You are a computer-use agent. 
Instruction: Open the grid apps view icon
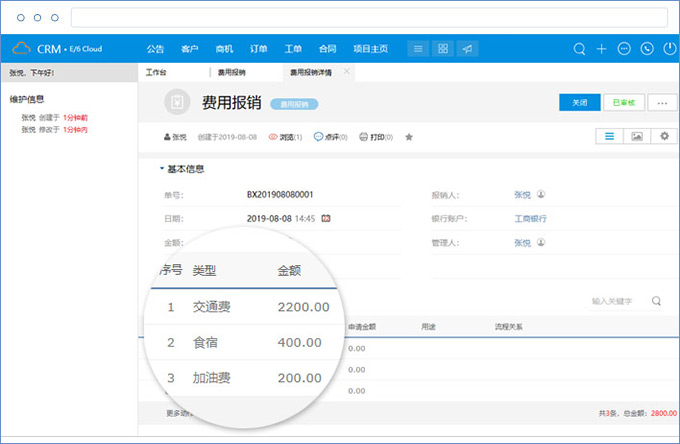click(x=443, y=48)
